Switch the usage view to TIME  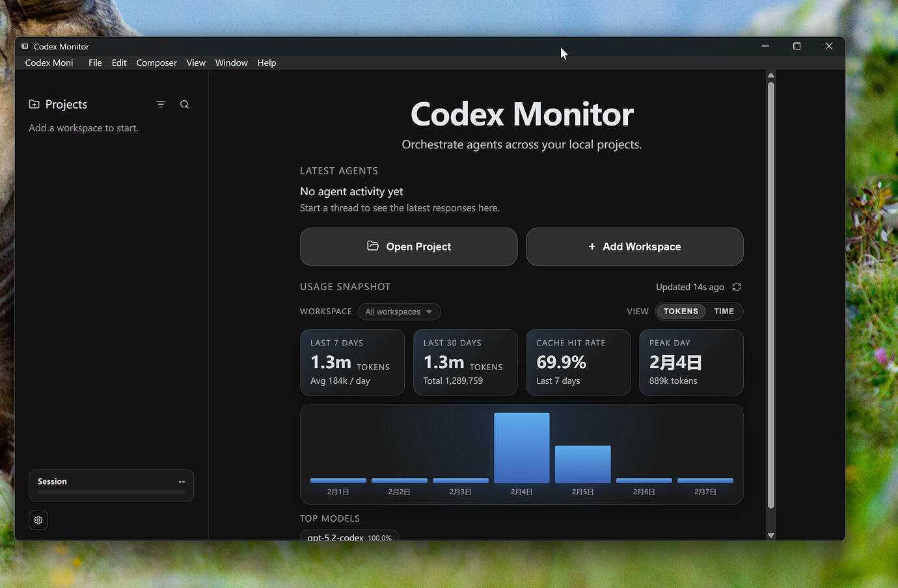pyautogui.click(x=724, y=312)
